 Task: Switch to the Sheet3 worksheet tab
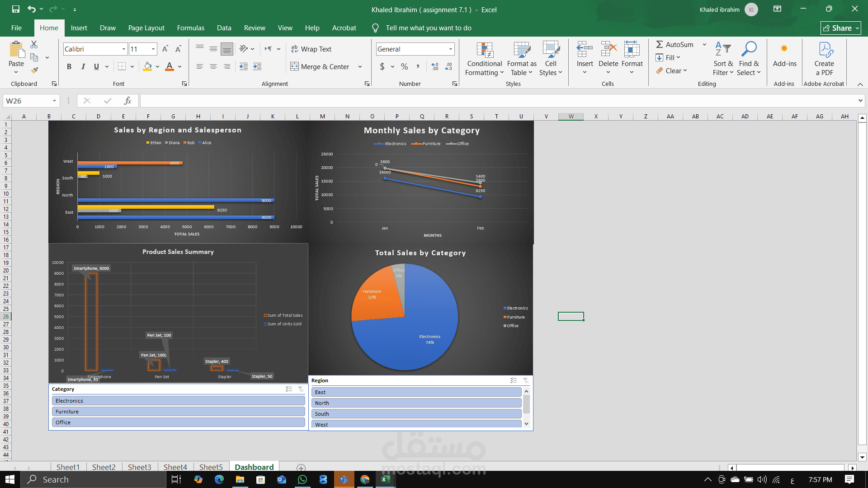tap(139, 467)
